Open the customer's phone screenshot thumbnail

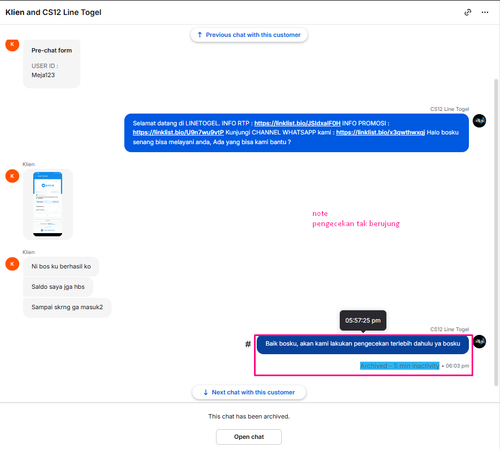click(48, 204)
